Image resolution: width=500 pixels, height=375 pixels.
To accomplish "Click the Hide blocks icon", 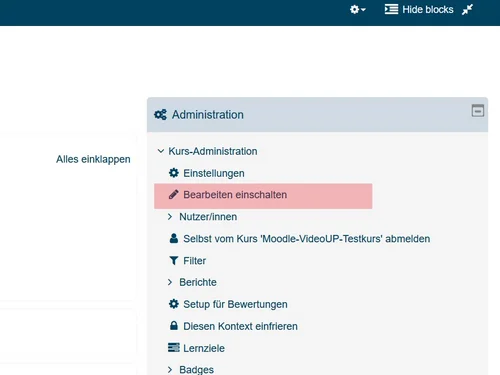I will coord(391,9).
